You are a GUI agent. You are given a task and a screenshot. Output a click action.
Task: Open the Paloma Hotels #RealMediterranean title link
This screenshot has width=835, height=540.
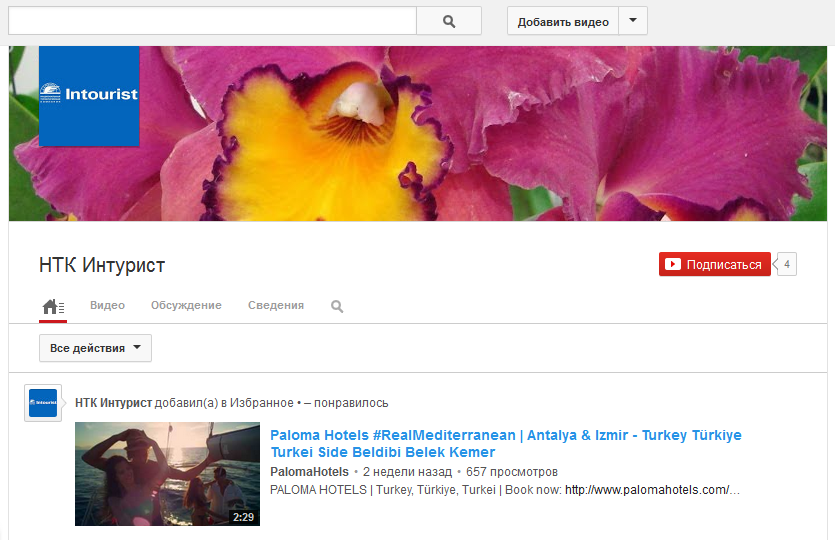point(505,444)
